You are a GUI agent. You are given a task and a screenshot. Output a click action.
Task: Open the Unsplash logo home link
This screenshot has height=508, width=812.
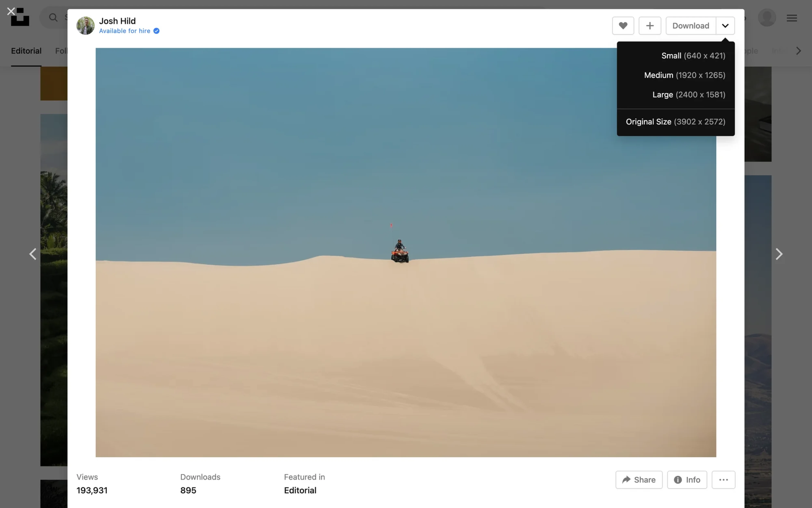tap(20, 17)
